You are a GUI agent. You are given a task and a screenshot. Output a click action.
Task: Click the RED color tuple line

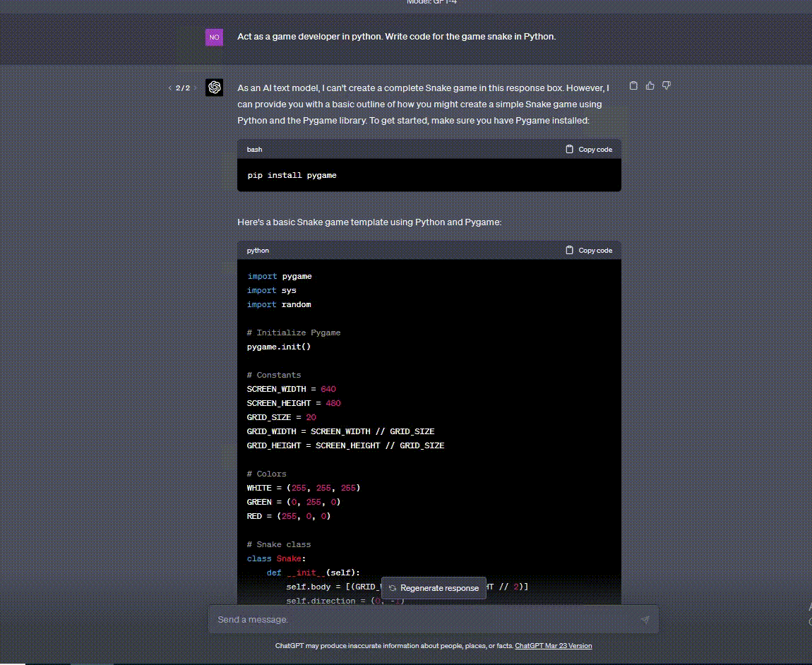point(289,516)
